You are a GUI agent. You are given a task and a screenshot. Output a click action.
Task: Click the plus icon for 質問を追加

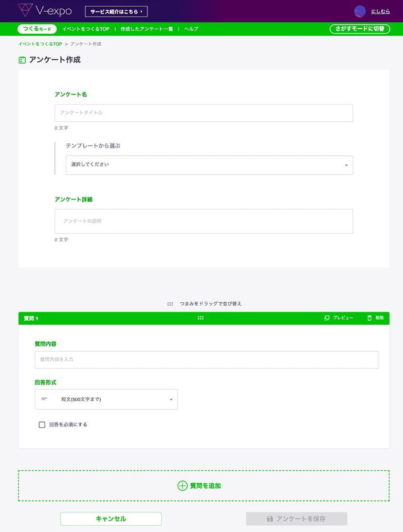(x=183, y=486)
